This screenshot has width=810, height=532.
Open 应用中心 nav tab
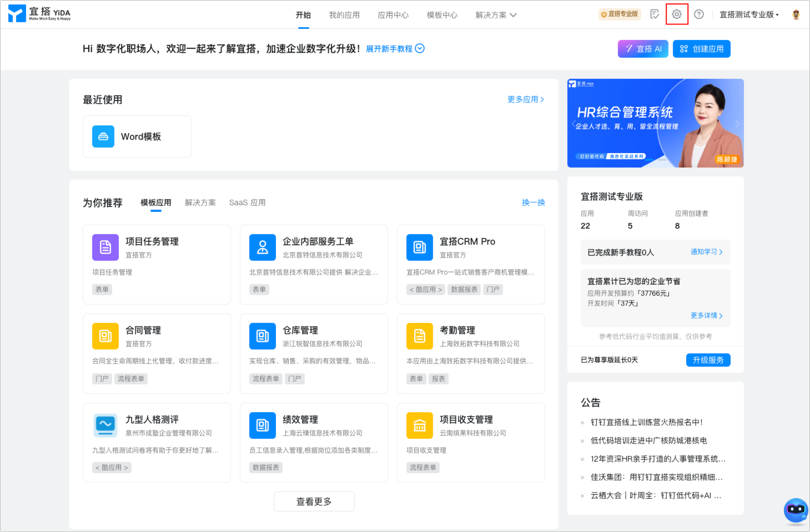tap(393, 15)
